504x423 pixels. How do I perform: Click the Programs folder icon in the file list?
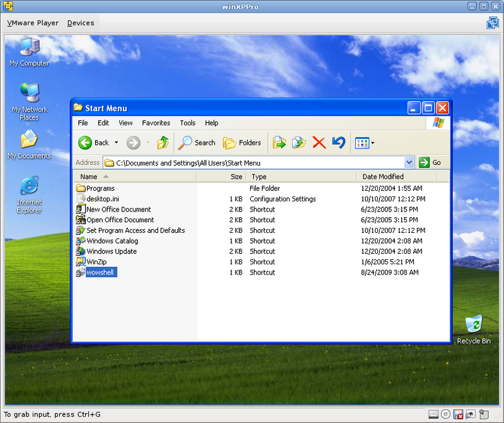tap(81, 188)
